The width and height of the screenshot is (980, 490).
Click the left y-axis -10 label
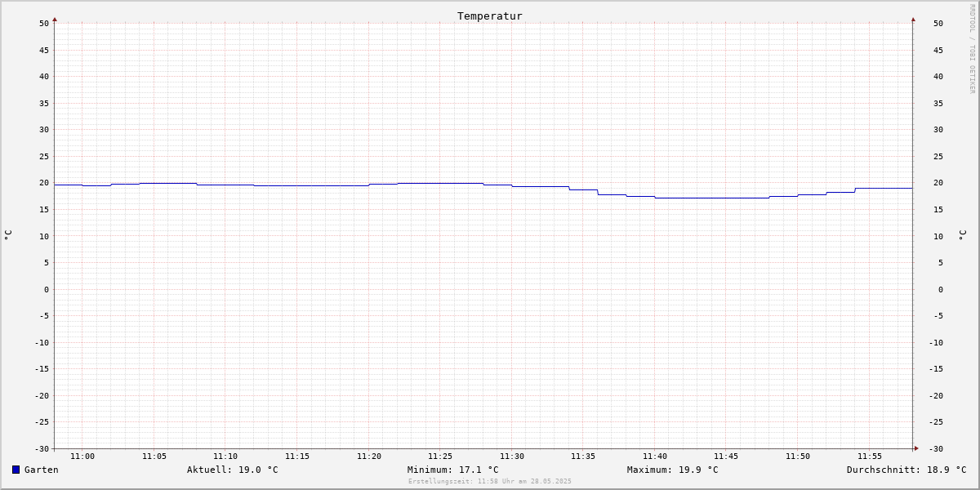coord(42,343)
